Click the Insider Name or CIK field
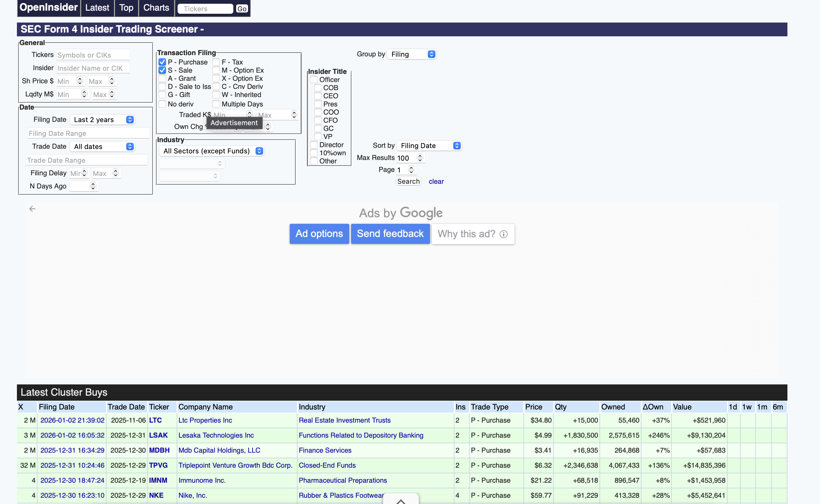Viewport: 820px width, 504px height. click(x=93, y=68)
